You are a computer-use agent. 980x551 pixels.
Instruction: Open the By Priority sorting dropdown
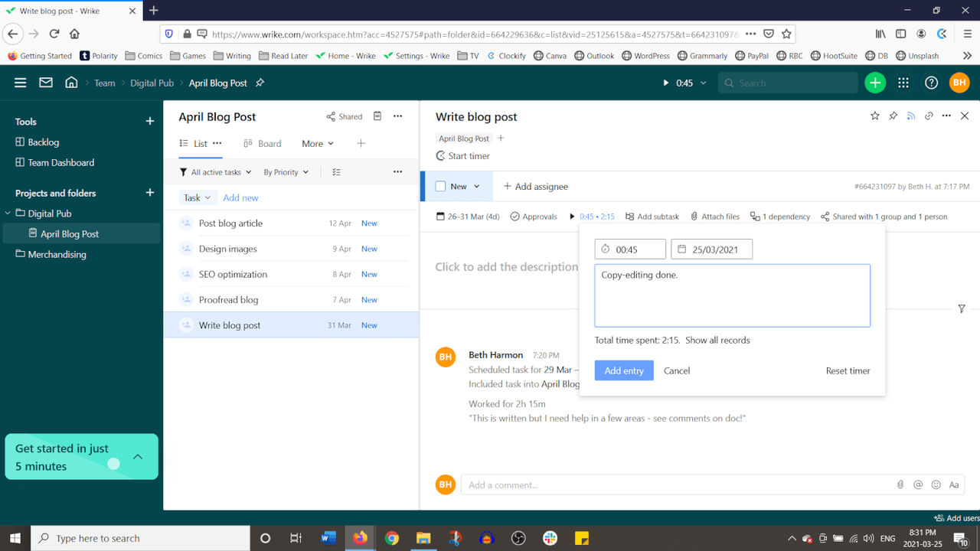point(286,172)
